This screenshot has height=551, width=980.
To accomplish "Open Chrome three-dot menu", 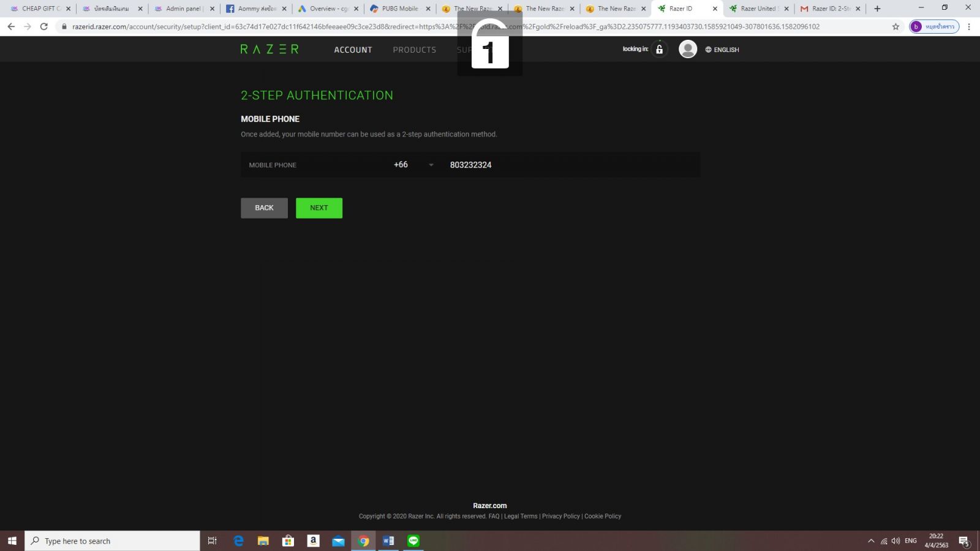I will tap(969, 26).
